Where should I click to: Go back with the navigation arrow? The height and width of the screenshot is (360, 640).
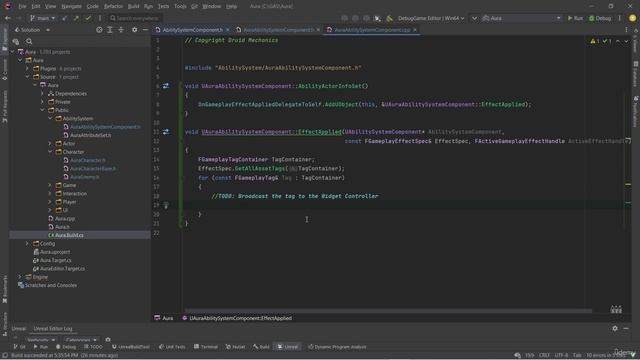click(8, 18)
